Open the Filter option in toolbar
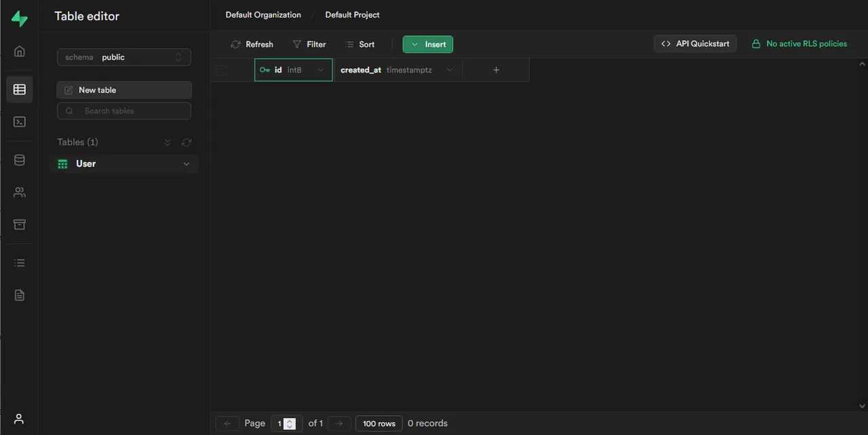 [x=309, y=44]
